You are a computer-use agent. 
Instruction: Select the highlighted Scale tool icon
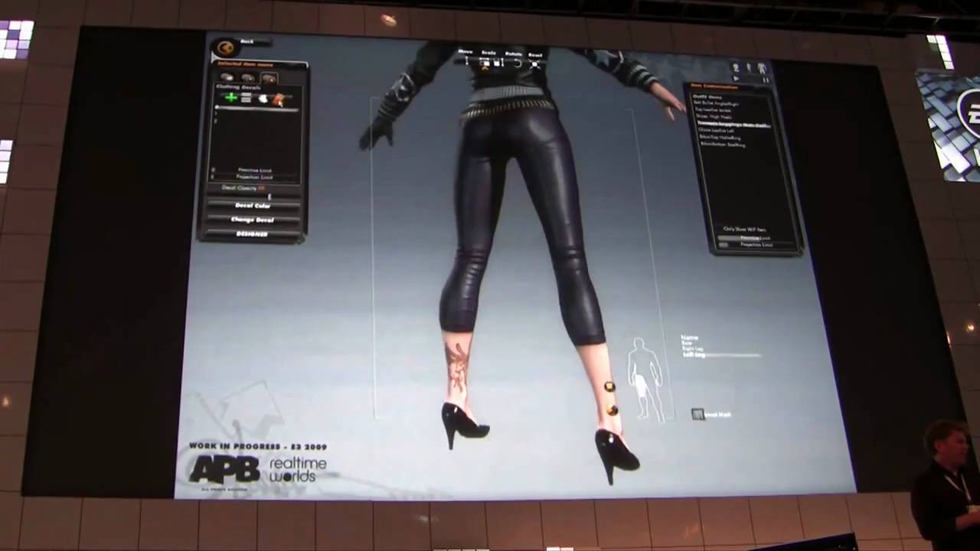point(485,64)
